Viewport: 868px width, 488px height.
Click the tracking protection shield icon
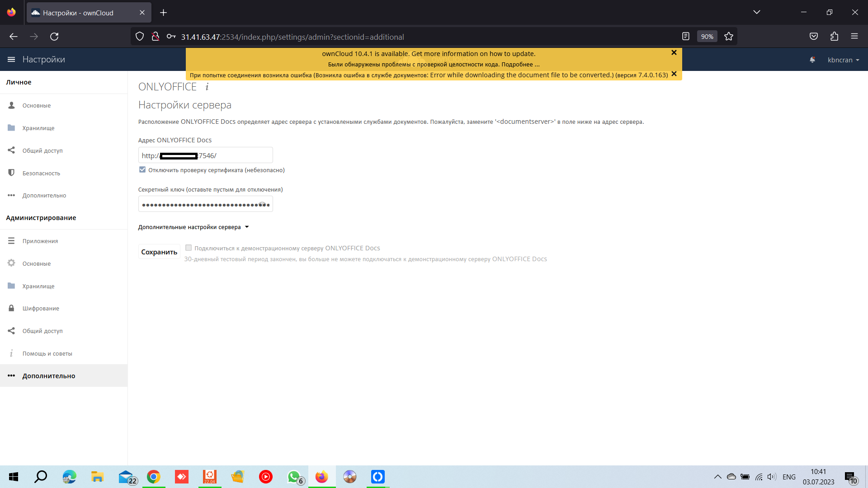140,37
